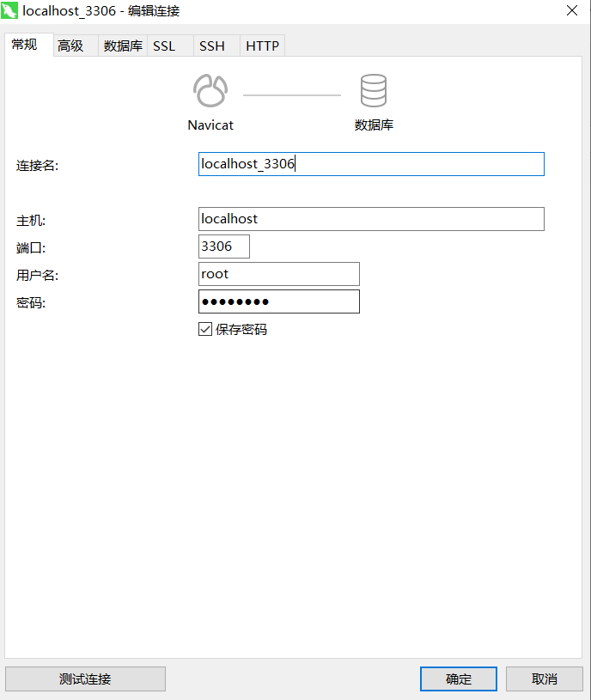Go to the SSL tab
The image size is (591, 700).
[x=164, y=46]
